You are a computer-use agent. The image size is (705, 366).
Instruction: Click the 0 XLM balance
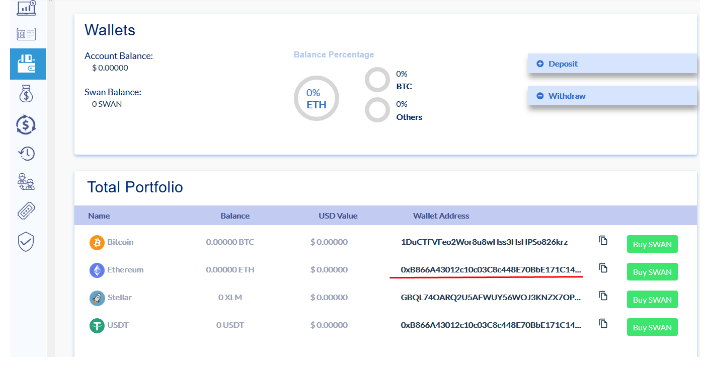coord(230,297)
